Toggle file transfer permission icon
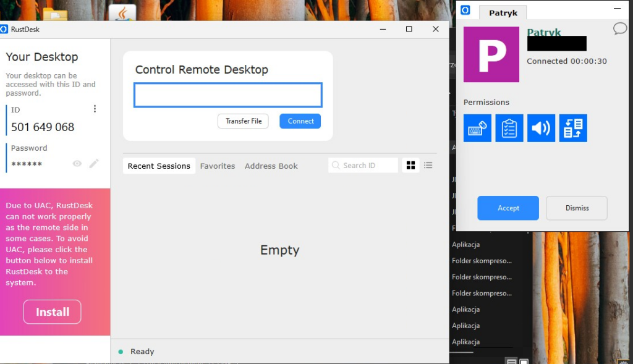Viewport: 633px width, 364px height. click(573, 128)
